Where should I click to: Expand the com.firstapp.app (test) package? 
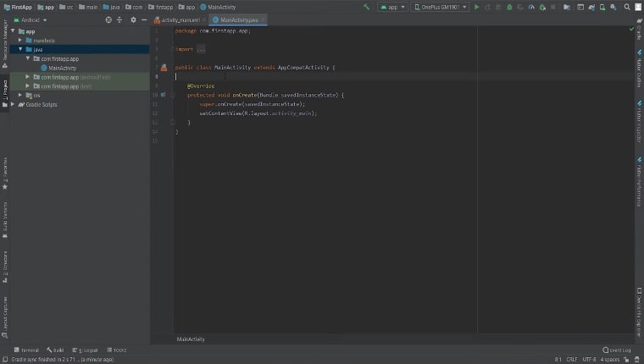pyautogui.click(x=27, y=85)
